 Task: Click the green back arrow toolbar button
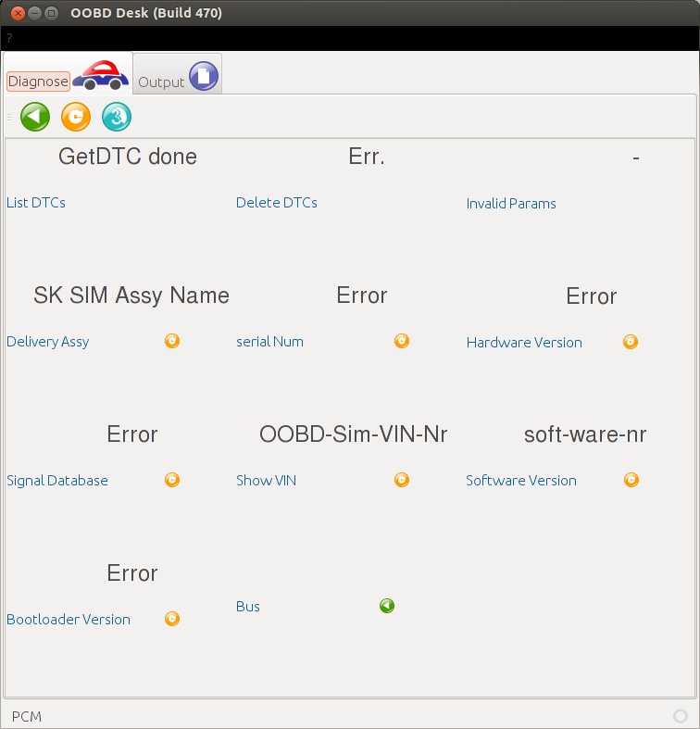coord(35,117)
